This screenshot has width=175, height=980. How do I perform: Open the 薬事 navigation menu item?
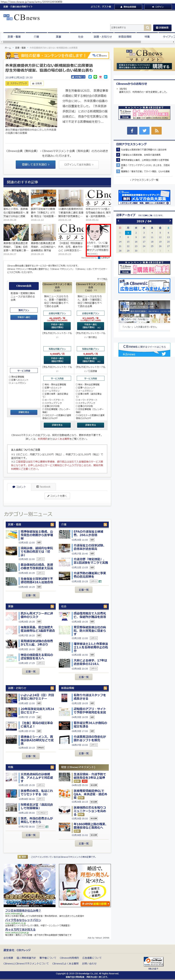(58, 37)
